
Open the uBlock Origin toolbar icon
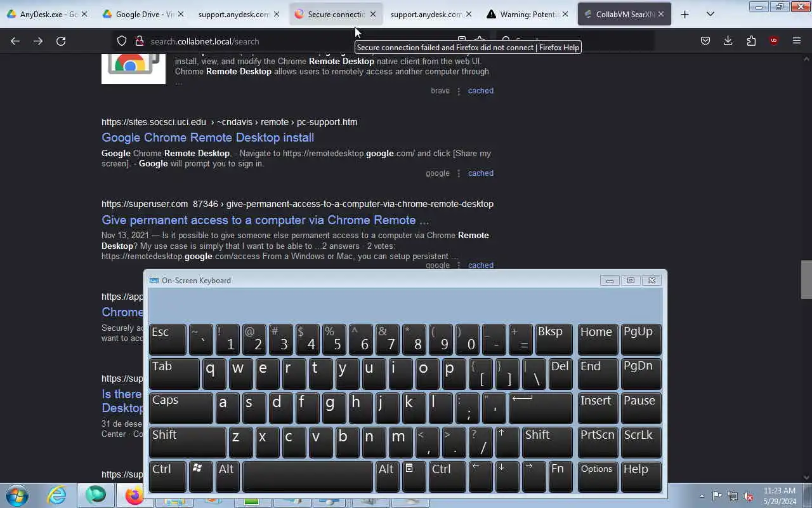pyautogui.click(x=774, y=41)
